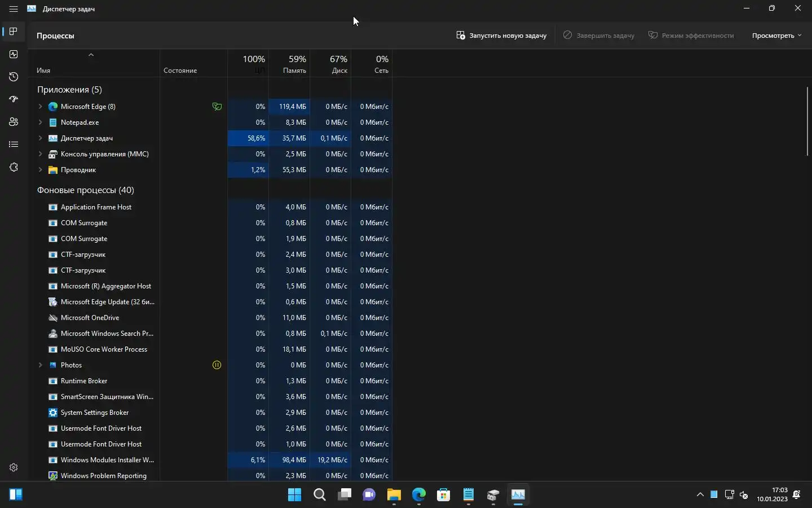Open the Performance page in sidebar
Viewport: 812px width, 508px height.
point(14,54)
